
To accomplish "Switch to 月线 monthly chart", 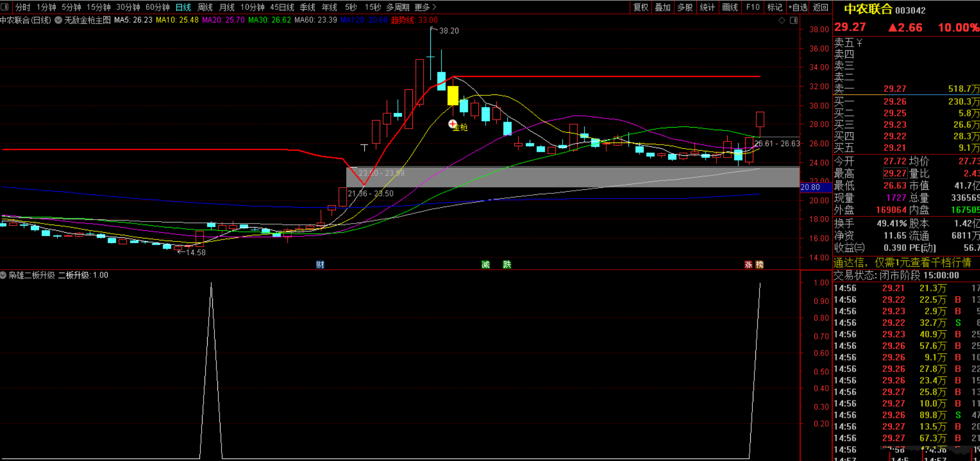I will [x=227, y=7].
